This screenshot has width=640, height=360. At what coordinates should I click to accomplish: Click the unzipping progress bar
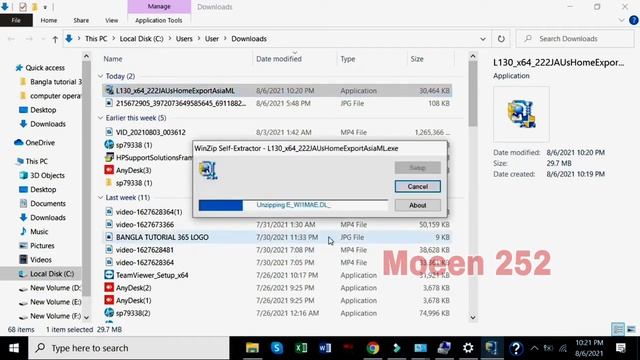293,205
